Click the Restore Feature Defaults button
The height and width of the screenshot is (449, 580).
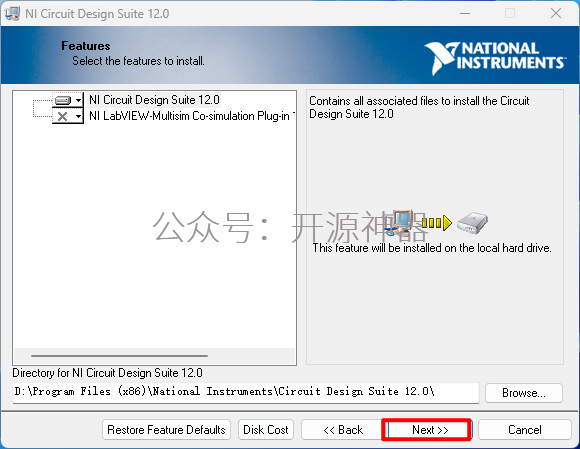pos(166,430)
